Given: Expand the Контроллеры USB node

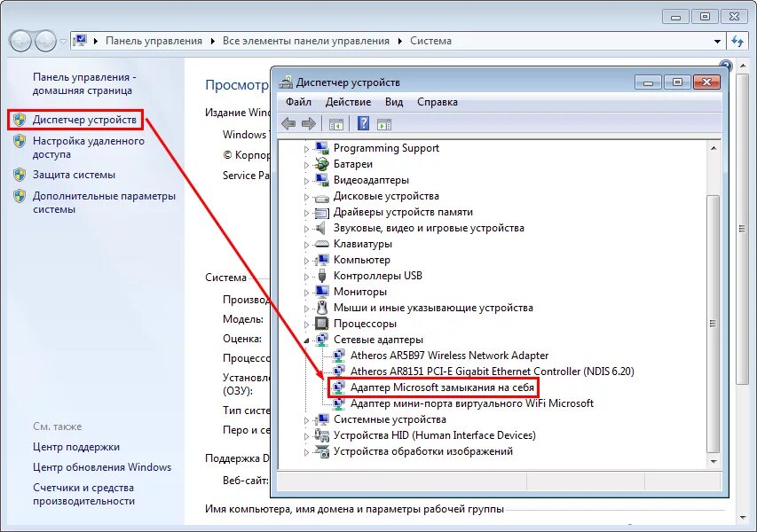Looking at the screenshot, I should coord(306,277).
